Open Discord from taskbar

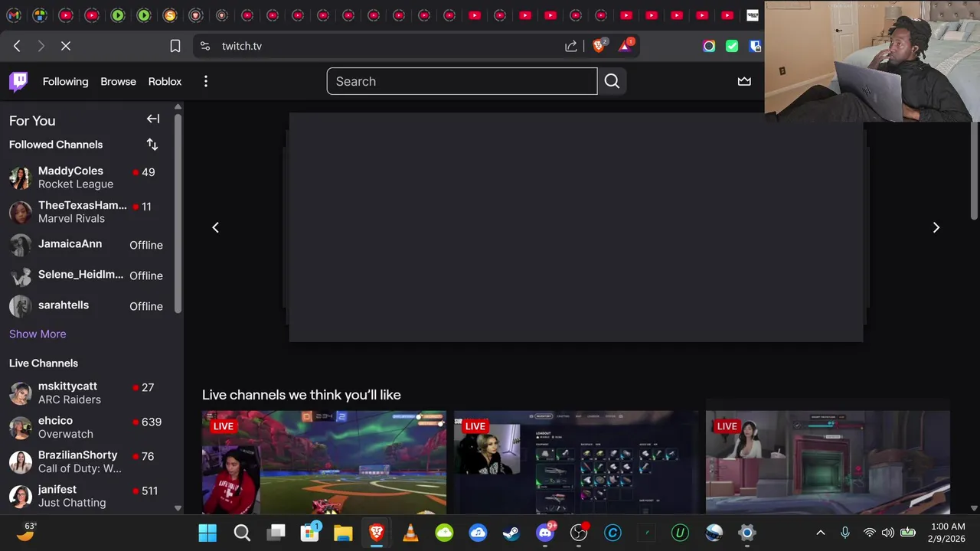coord(545,533)
